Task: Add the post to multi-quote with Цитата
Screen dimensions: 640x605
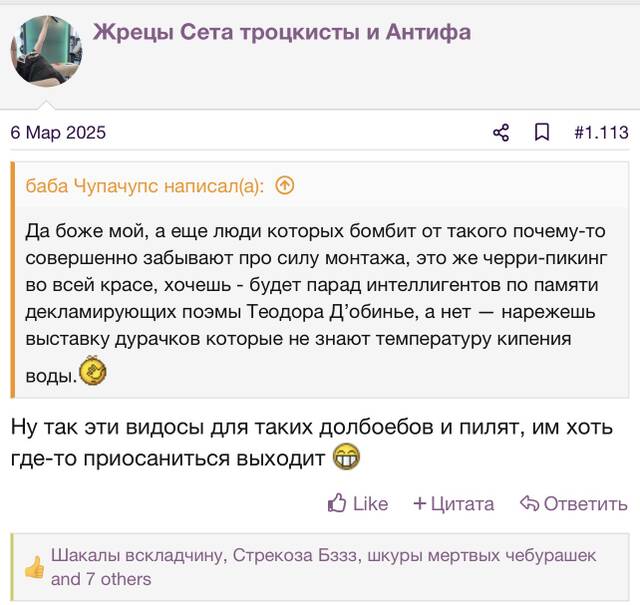Action: pyautogui.click(x=453, y=503)
